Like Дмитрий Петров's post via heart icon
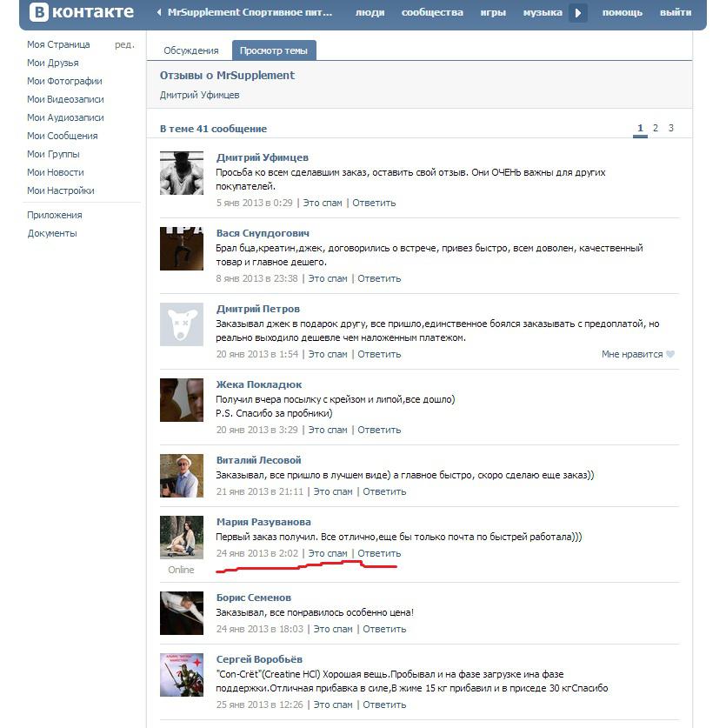726x728 pixels. (x=669, y=354)
